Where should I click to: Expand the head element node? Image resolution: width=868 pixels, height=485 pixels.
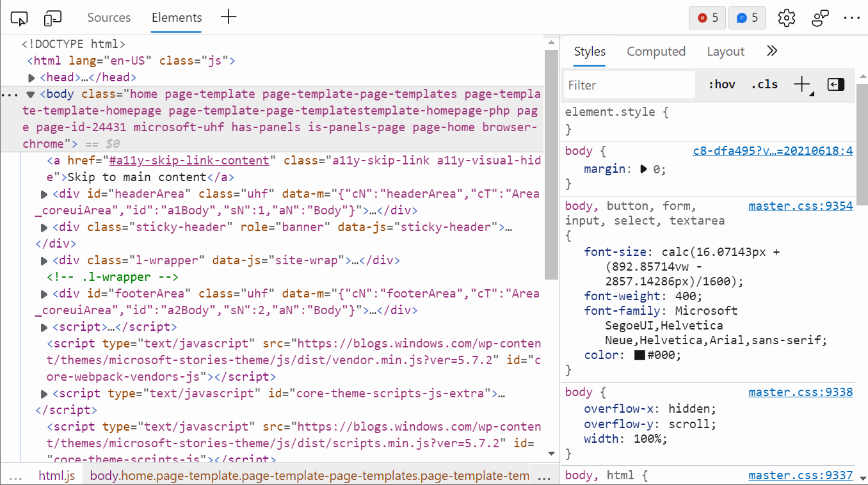tap(32, 77)
